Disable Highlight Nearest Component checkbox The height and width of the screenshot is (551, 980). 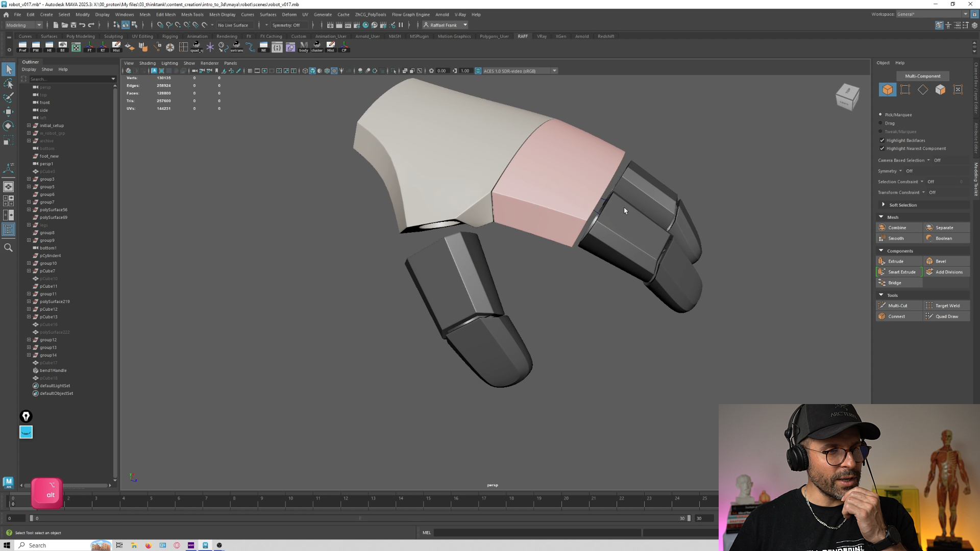pyautogui.click(x=882, y=148)
